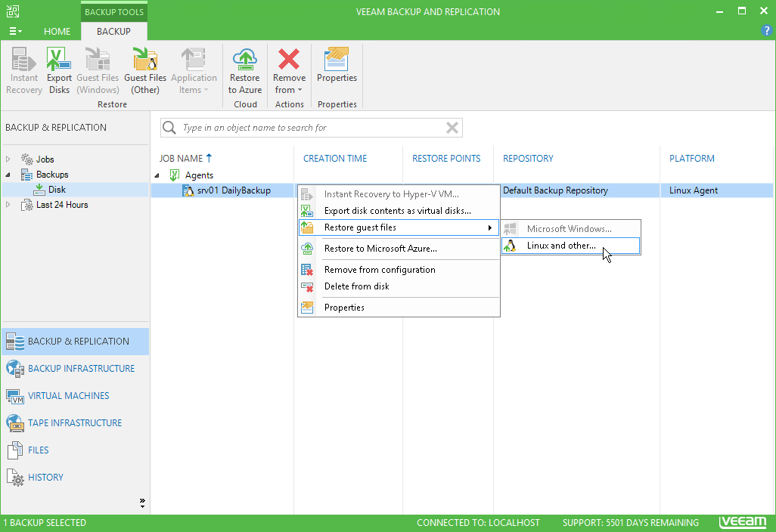Select the srv01 DailyBackup row
776x532 pixels.
pos(234,190)
